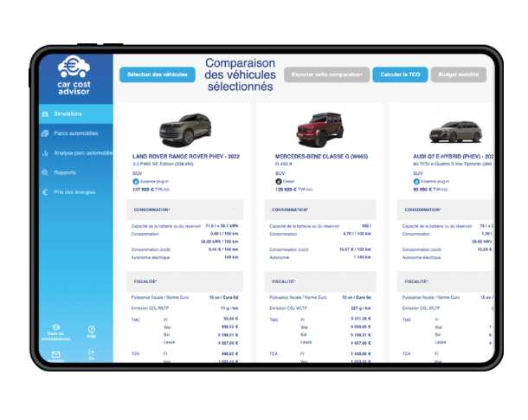Open Prix des énergies
The height and width of the screenshot is (420, 528).
76,192
